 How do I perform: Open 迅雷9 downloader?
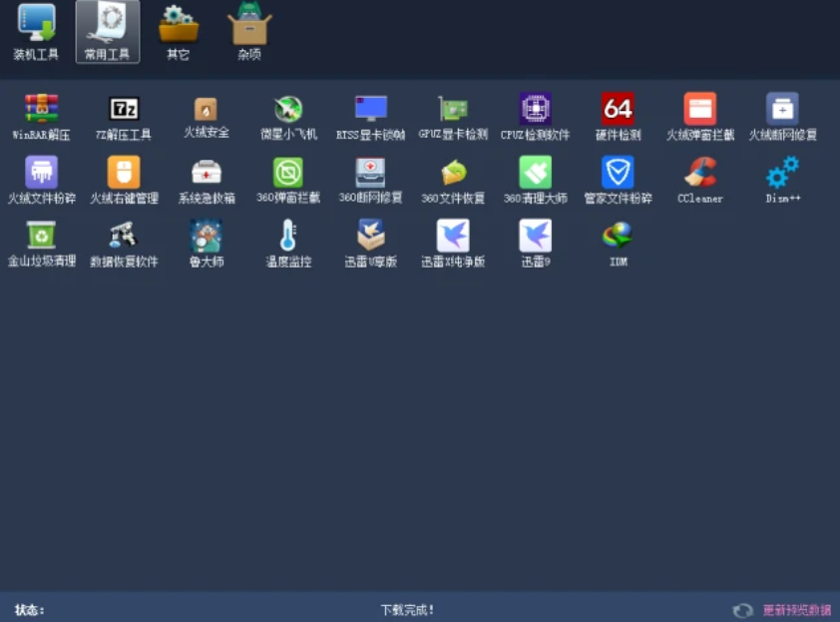point(535,244)
